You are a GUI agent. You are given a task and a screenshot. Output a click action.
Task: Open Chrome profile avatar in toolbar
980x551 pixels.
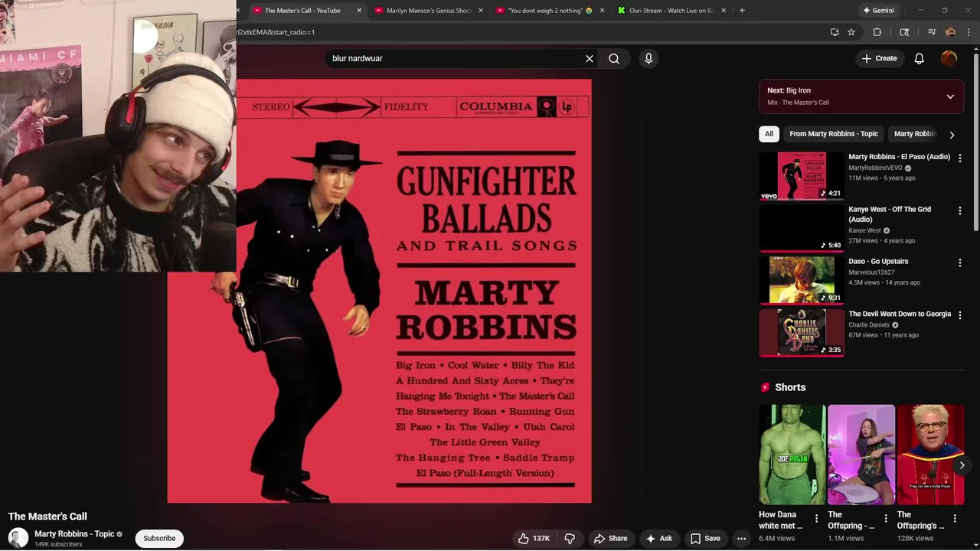951,32
